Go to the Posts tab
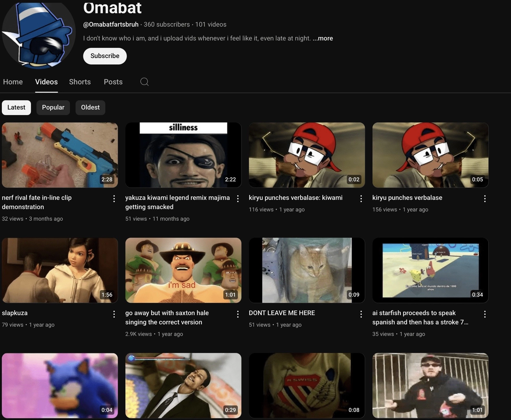 [113, 82]
